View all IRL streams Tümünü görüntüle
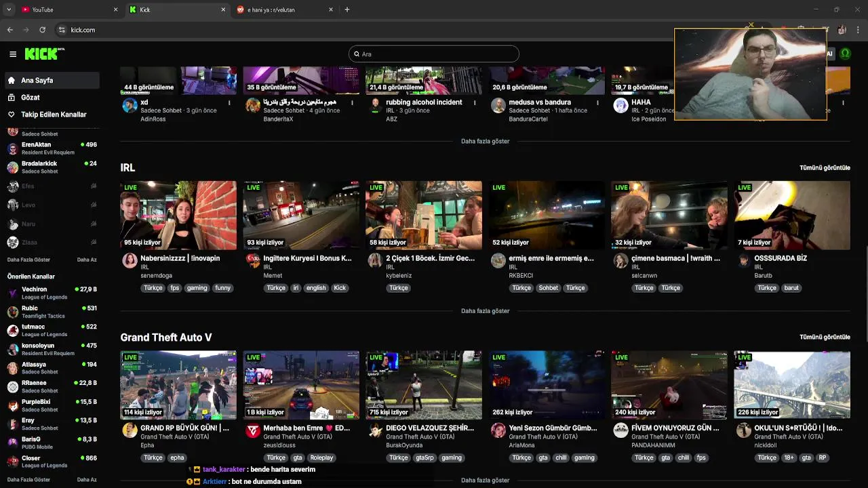The image size is (868, 488). [x=825, y=167]
